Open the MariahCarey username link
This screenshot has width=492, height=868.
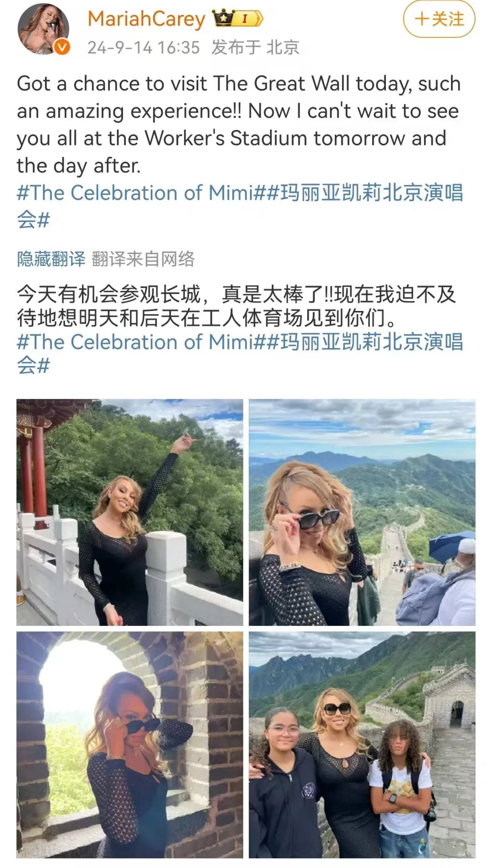pyautogui.click(x=146, y=19)
